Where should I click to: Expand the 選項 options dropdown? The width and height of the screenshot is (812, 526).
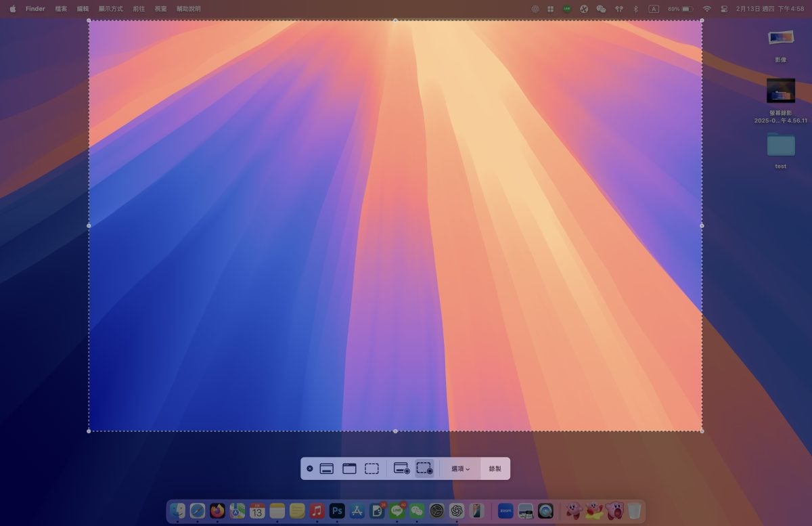460,468
